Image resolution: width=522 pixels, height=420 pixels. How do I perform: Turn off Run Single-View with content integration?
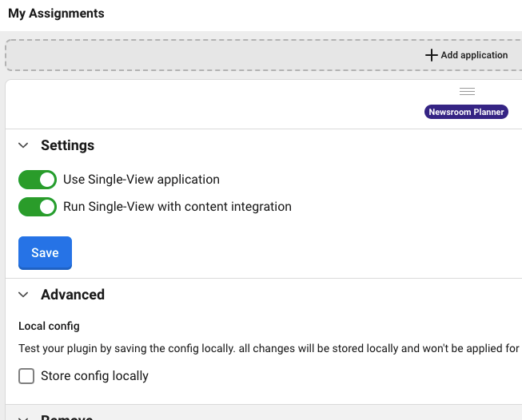[x=38, y=207]
